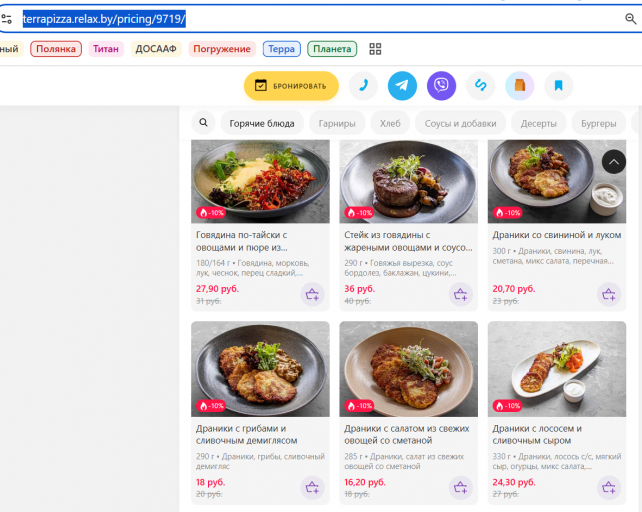Open the Титан bookmark

click(x=106, y=49)
